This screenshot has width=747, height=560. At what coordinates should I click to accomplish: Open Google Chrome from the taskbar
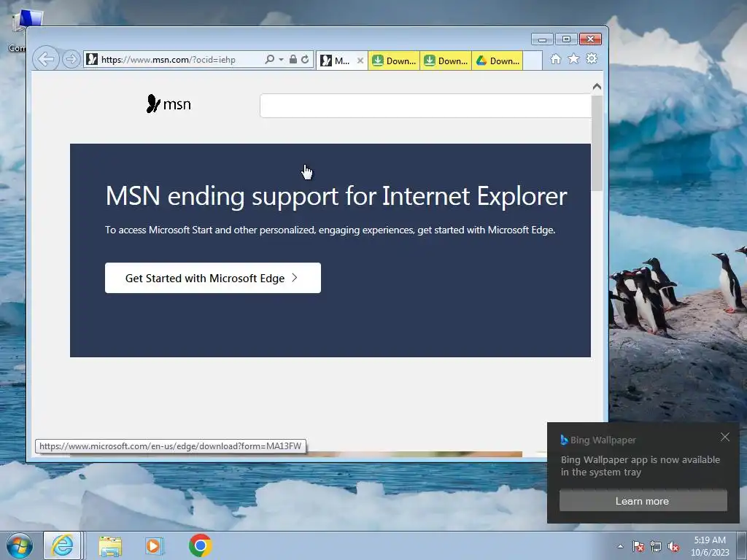coord(200,545)
